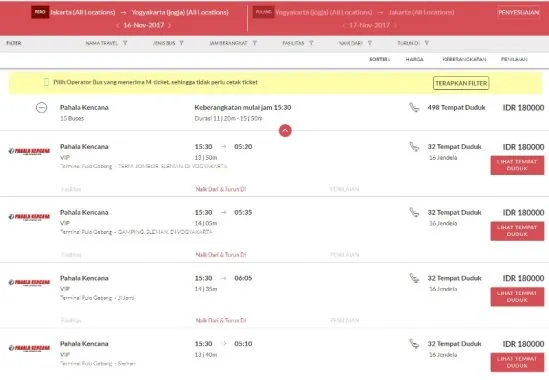Open NAMA TRAVEL filter dropdown
The width and height of the screenshot is (549, 380).
[x=106, y=43]
